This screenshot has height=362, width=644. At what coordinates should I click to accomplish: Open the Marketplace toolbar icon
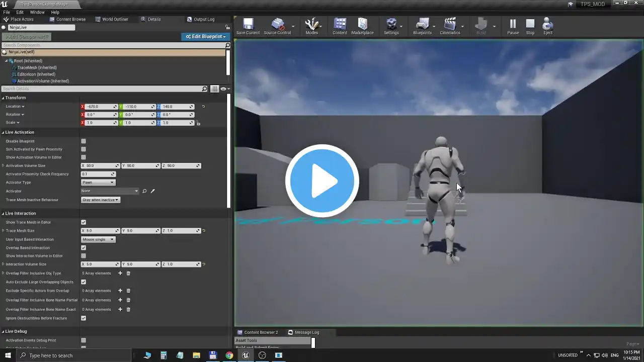tap(362, 27)
